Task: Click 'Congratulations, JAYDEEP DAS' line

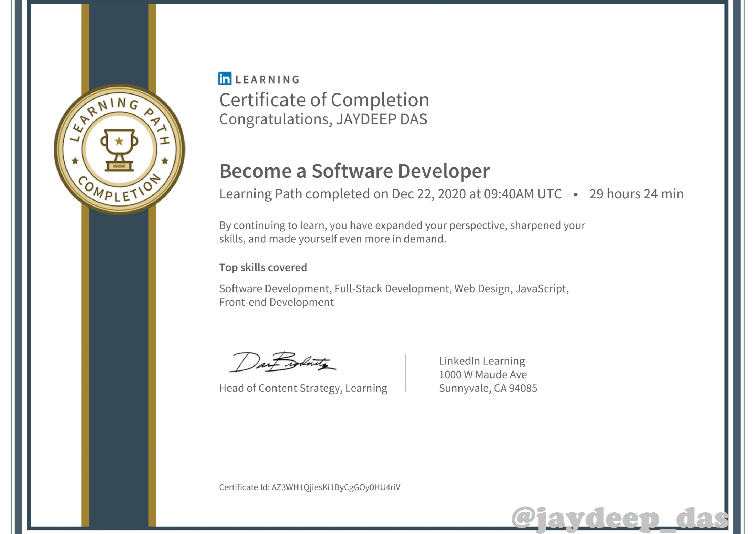Action: [323, 120]
